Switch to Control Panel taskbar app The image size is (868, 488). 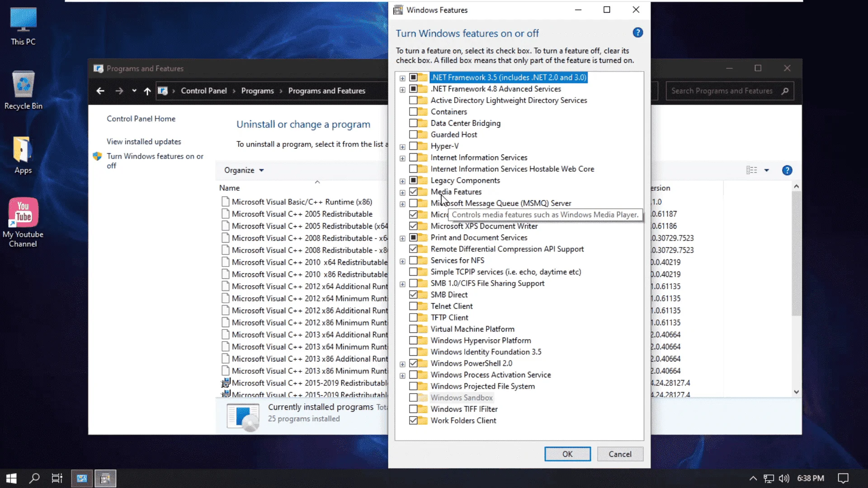(x=82, y=479)
